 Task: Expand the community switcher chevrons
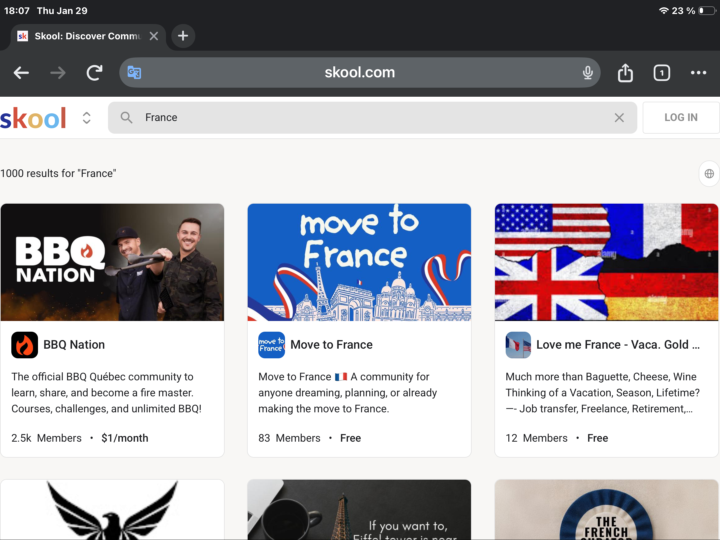point(87,118)
